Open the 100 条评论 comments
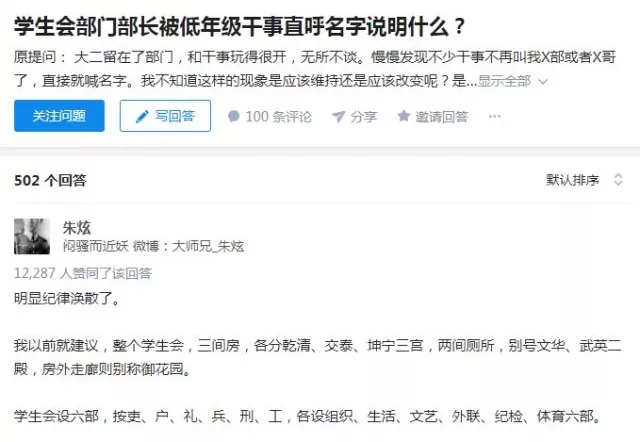Image resolution: width=640 pixels, height=442 pixels. tap(269, 117)
